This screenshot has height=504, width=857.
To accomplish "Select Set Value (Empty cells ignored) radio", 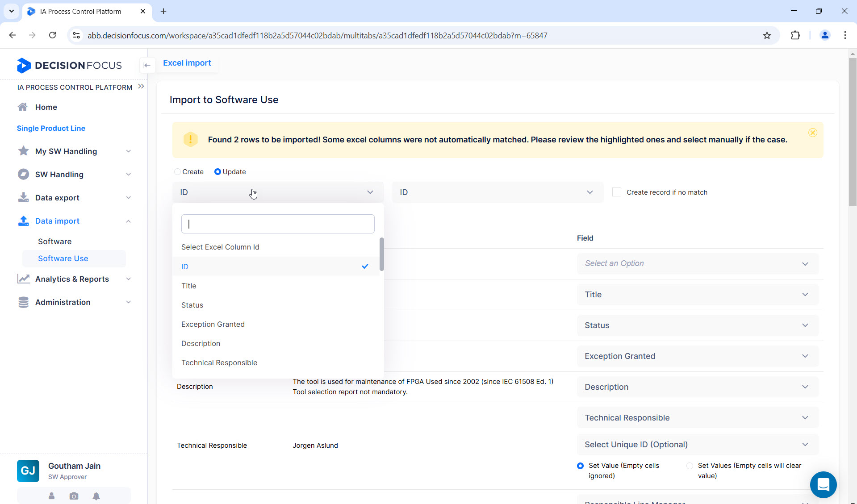I will point(580,466).
